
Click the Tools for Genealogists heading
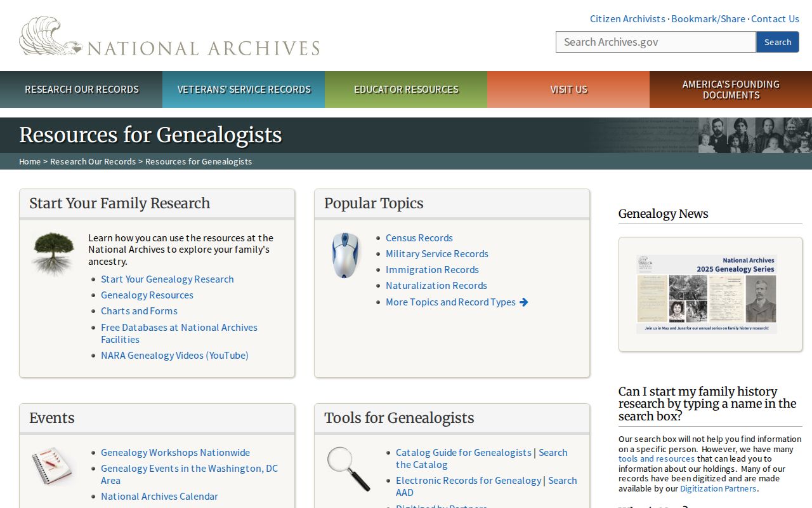coord(399,418)
